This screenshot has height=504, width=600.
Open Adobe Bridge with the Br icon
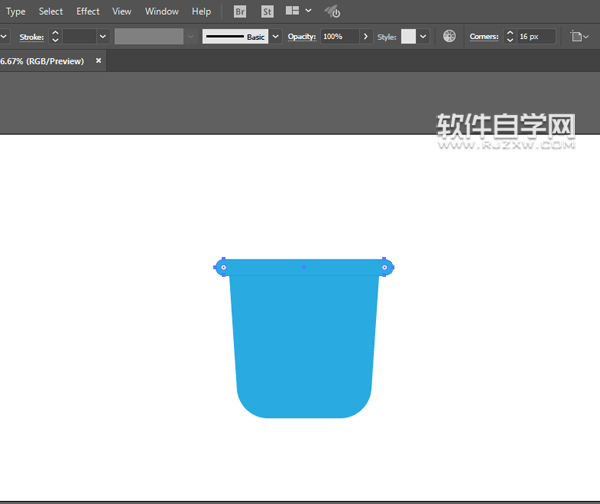[240, 12]
